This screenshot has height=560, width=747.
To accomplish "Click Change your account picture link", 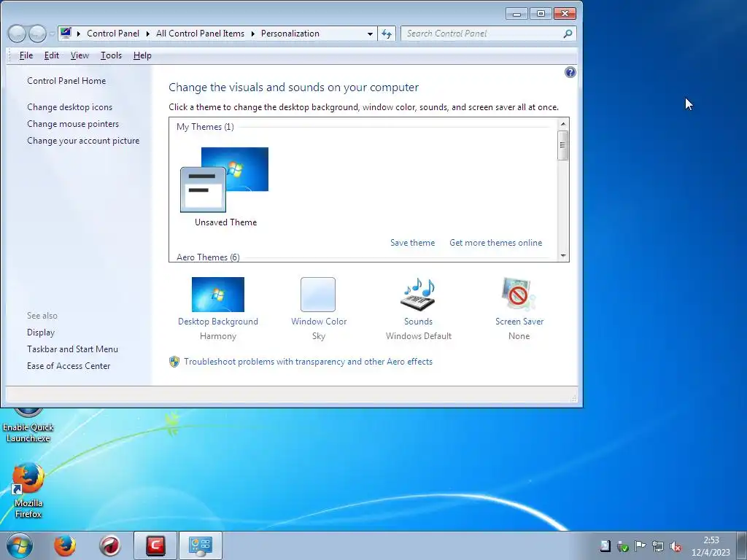I will [83, 141].
